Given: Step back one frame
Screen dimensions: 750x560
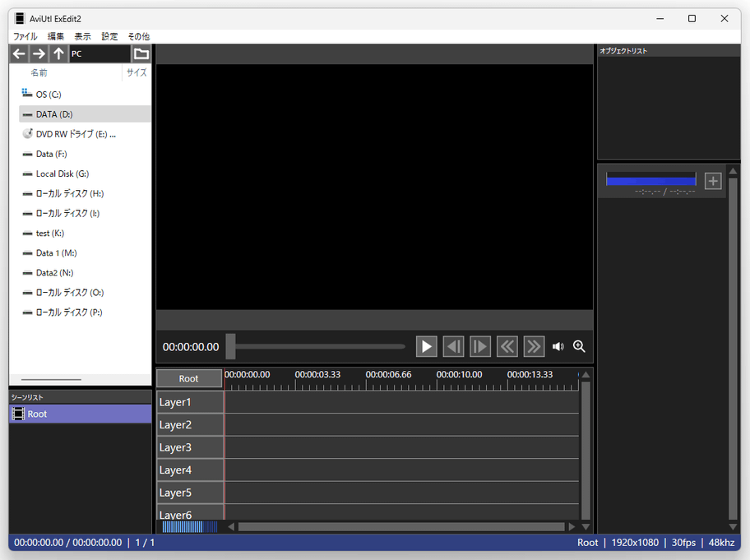Looking at the screenshot, I should coord(453,346).
